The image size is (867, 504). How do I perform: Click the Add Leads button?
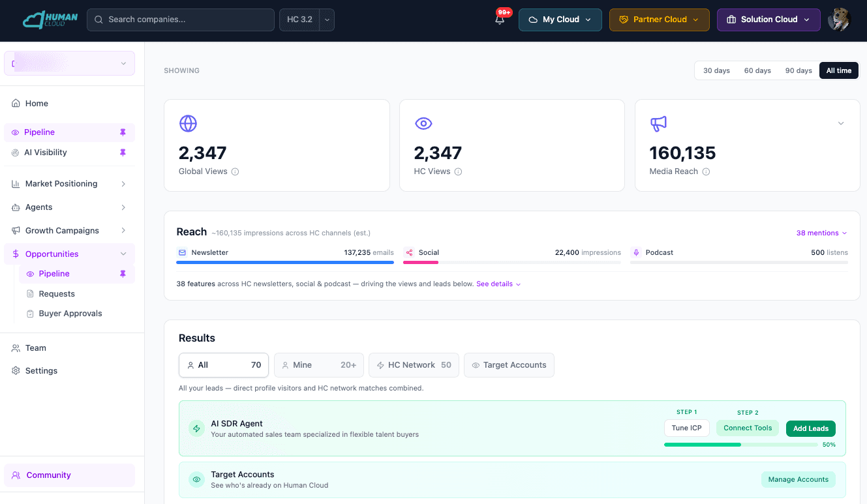(811, 428)
